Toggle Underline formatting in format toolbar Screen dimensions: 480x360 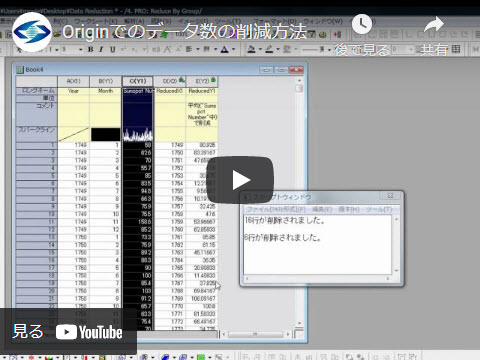(113, 49)
